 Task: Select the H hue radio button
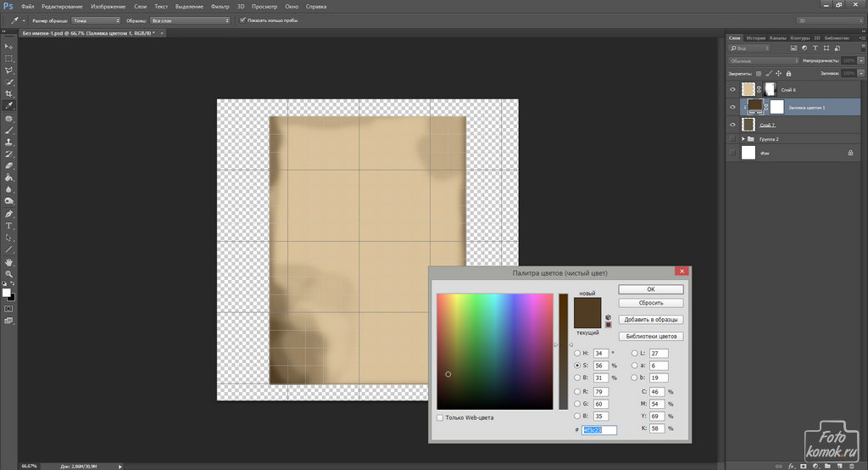pyautogui.click(x=578, y=353)
